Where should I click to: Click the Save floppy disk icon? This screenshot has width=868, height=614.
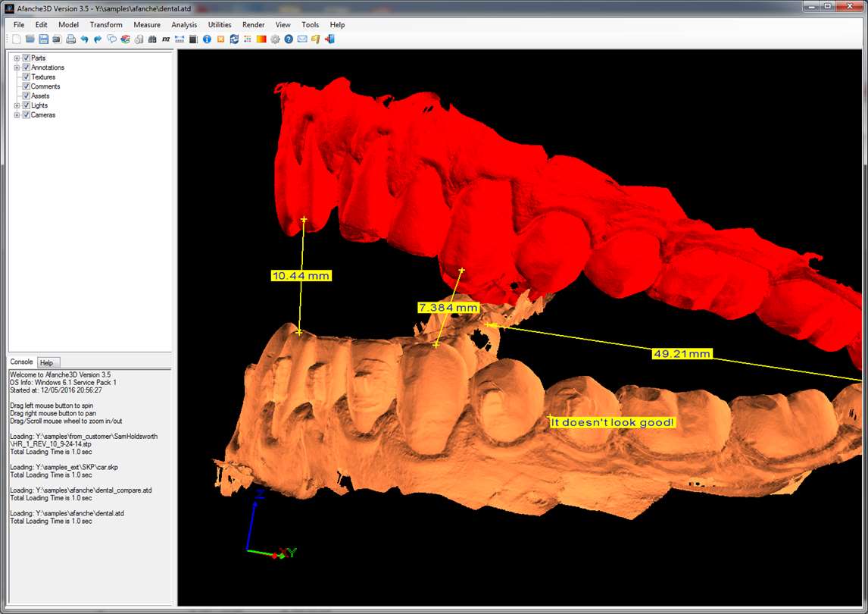[43, 39]
